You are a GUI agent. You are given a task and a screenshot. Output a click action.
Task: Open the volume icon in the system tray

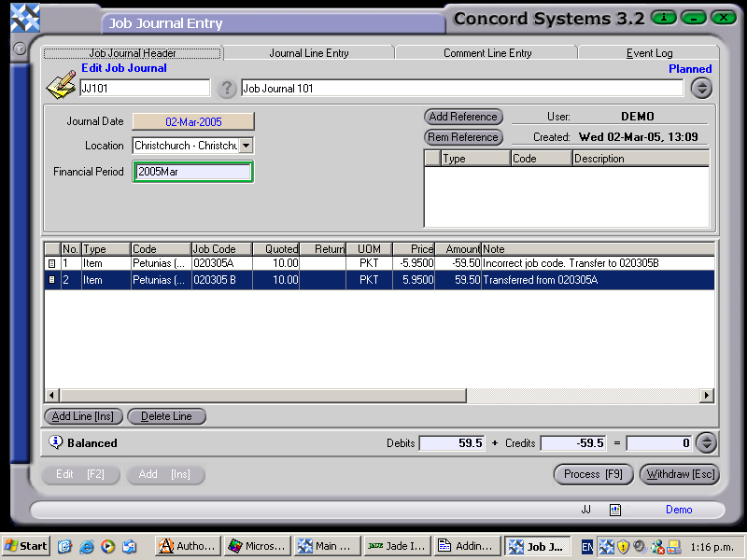640,546
